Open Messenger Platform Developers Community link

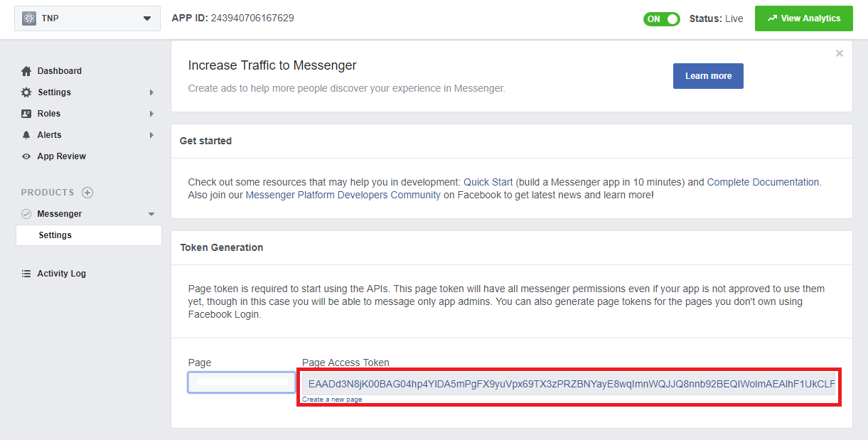click(x=343, y=195)
